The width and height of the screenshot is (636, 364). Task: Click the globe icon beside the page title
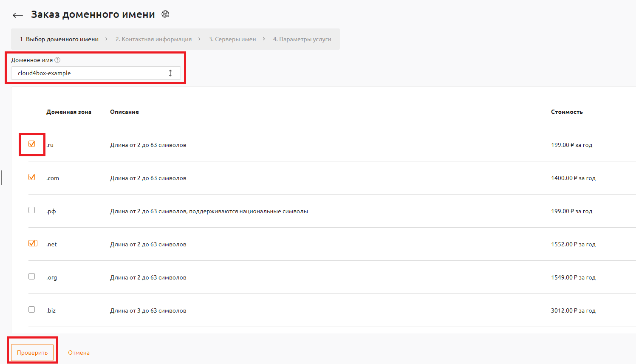[166, 14]
